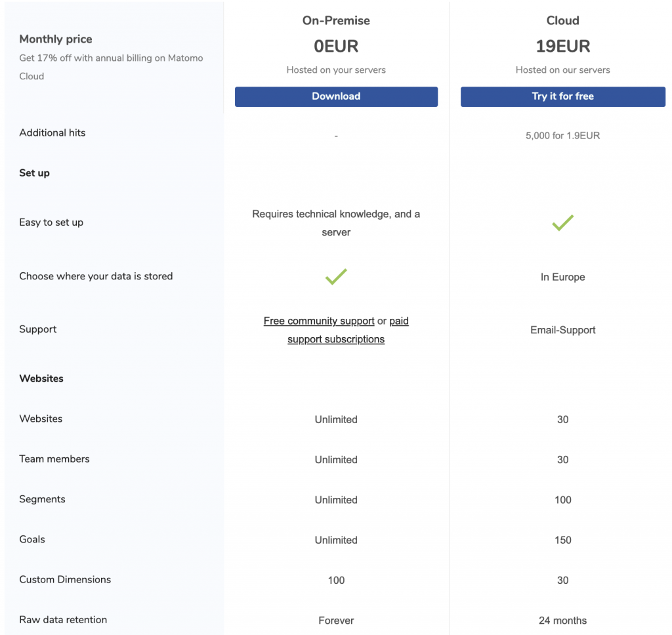Image resolution: width=672 pixels, height=635 pixels.
Task: Select the Team members row label
Action: pos(54,459)
